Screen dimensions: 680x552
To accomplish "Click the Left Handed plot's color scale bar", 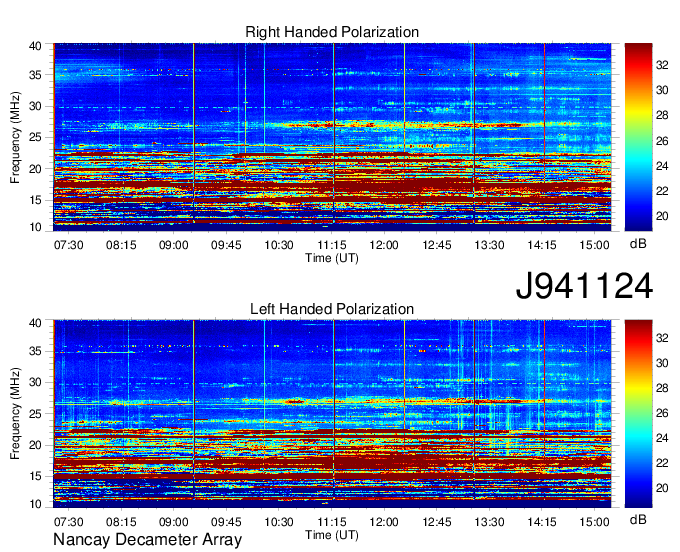I will point(638,414).
